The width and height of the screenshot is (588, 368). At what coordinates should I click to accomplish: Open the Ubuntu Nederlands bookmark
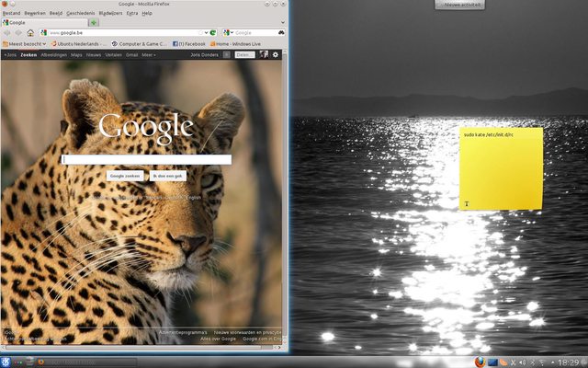(x=78, y=44)
